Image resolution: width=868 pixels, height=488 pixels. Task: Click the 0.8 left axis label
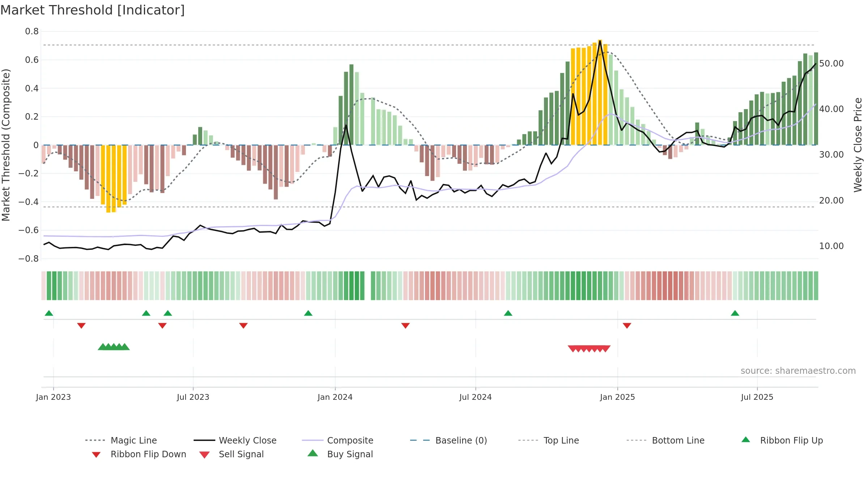pyautogui.click(x=32, y=31)
